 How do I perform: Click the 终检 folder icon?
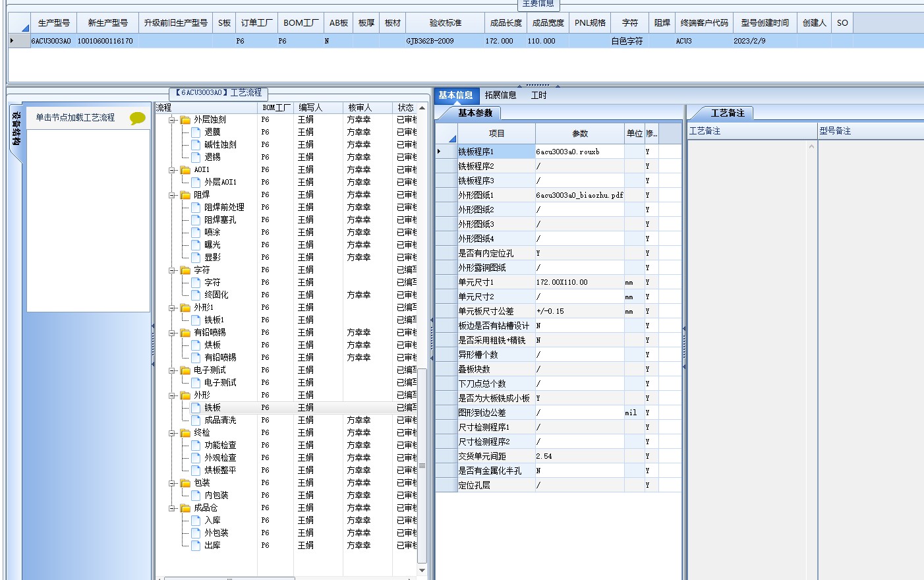(185, 433)
